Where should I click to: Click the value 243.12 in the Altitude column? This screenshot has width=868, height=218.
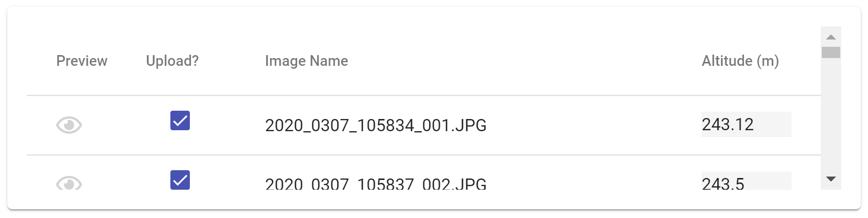728,124
